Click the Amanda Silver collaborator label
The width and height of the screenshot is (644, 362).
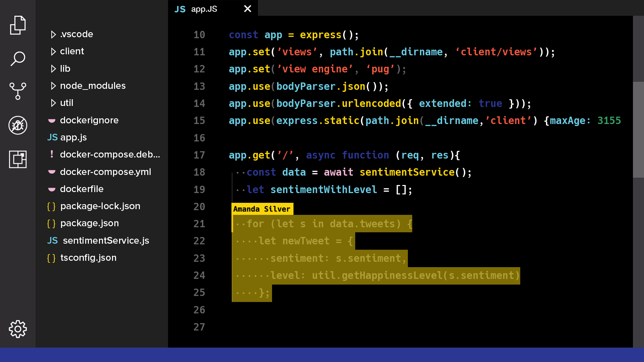(262, 209)
